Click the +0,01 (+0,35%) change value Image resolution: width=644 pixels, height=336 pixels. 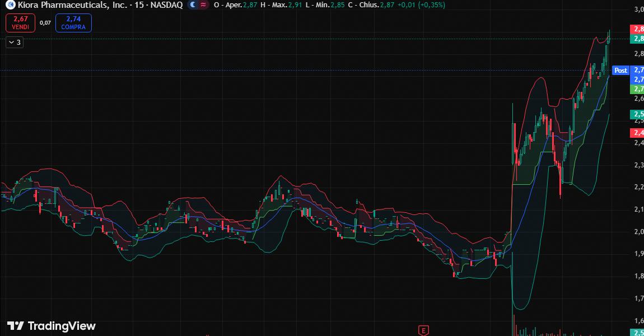(x=421, y=5)
